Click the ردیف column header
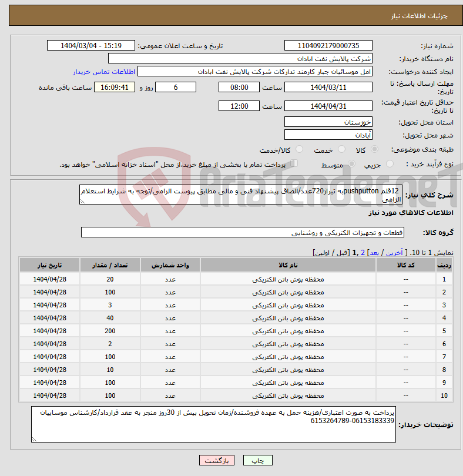The height and width of the screenshot is (476, 463). coord(444,265)
